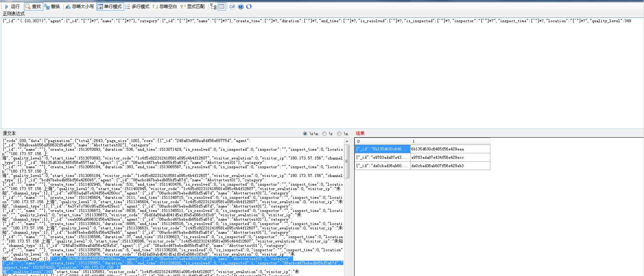Open help with blue question-mark icon
This screenshot has width=644, height=276.
click(x=241, y=7)
